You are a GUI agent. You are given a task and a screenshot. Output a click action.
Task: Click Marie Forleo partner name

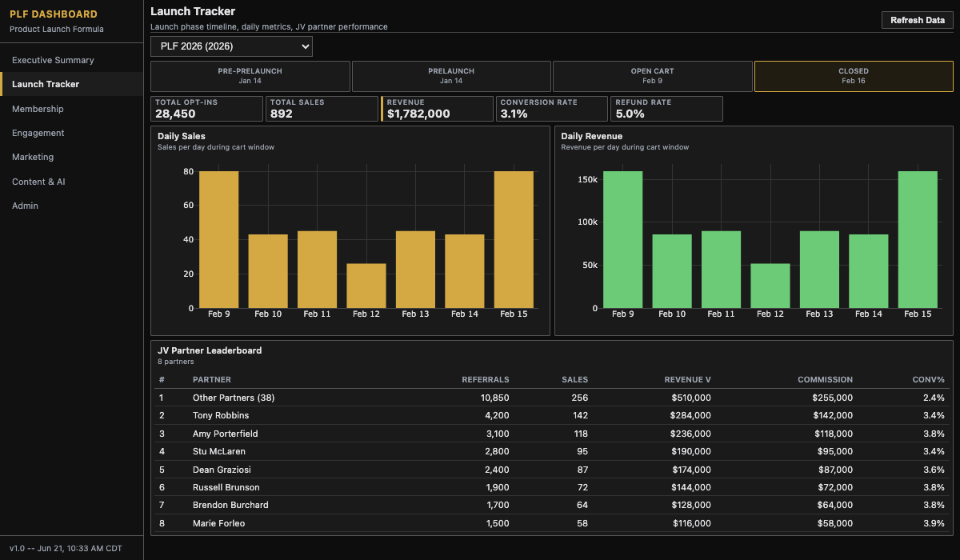[219, 523]
